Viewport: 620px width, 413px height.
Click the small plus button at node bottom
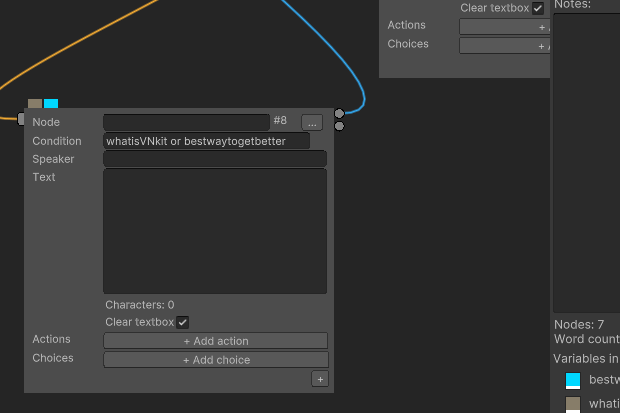coord(319,379)
